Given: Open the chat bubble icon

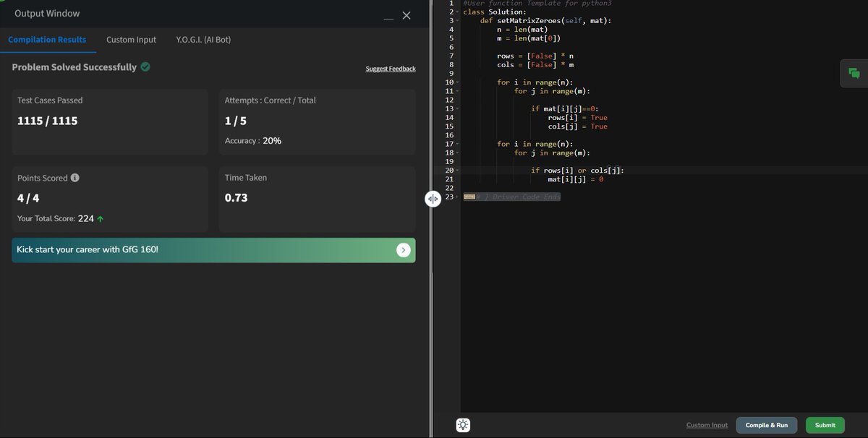Looking at the screenshot, I should tap(854, 73).
